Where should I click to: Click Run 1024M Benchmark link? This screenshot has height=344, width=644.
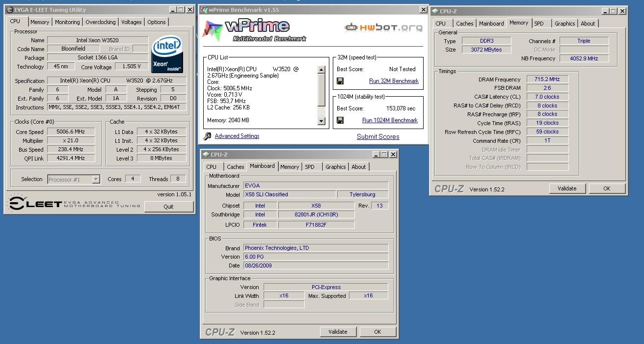tap(390, 120)
